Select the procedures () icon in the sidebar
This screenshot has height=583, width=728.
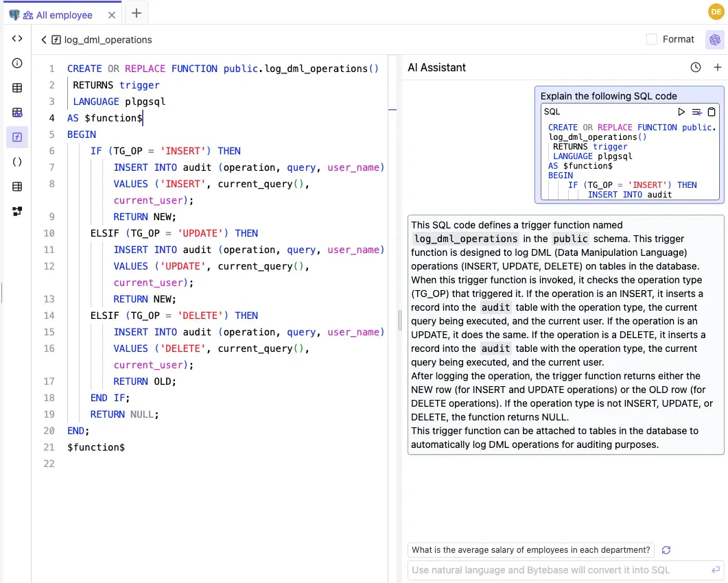17,161
